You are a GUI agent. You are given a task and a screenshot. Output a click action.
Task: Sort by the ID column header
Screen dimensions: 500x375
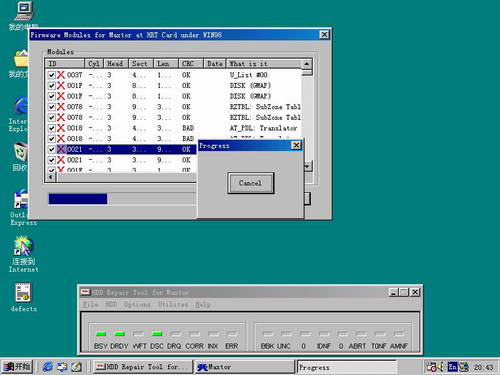click(65, 64)
